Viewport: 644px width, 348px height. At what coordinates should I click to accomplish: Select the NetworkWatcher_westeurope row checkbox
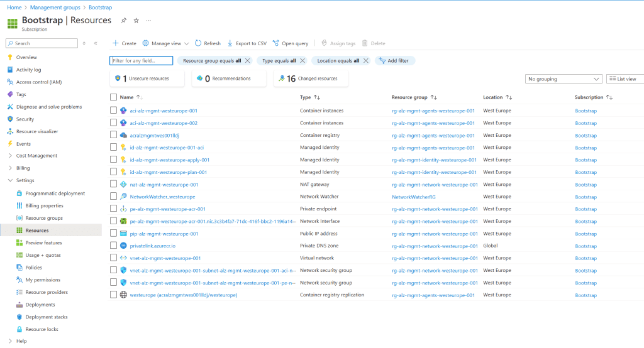[114, 197]
